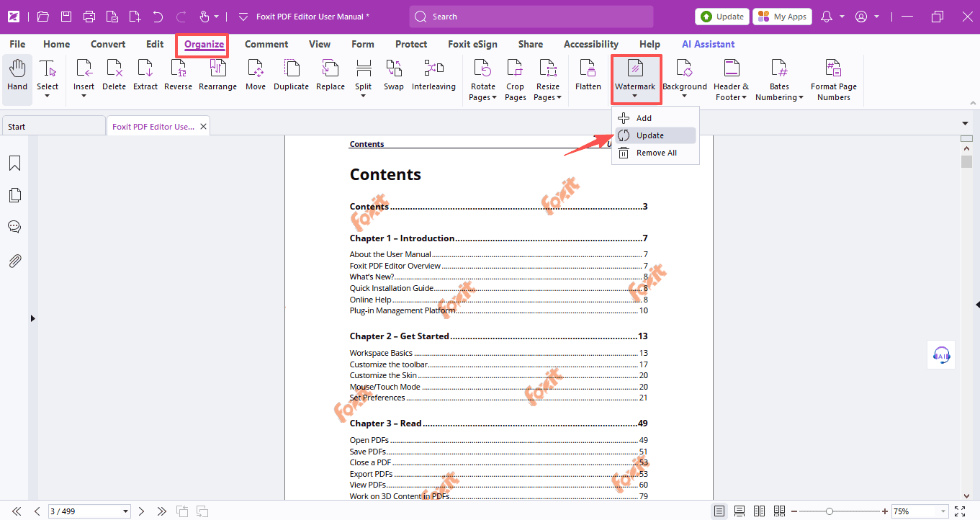Expand the left navigation panel arrow
This screenshot has height=520, width=980.
[x=32, y=318]
